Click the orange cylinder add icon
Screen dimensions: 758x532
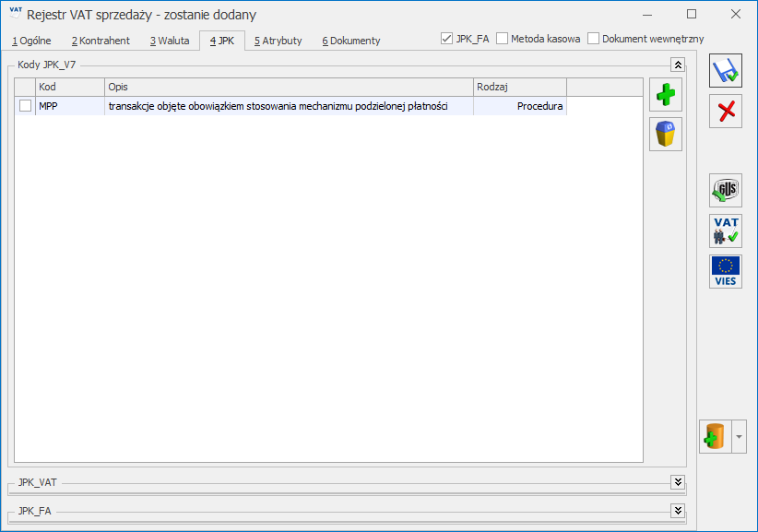716,437
